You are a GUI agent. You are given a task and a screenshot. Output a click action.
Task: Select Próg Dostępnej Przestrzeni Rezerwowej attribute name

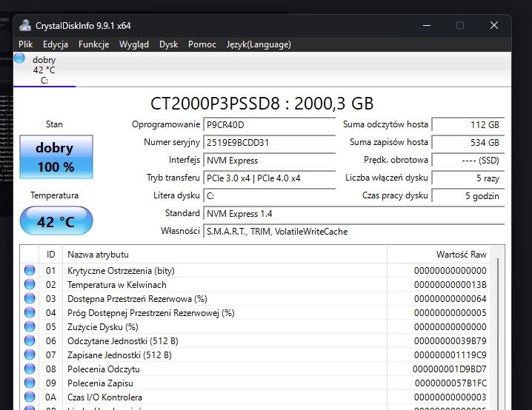[x=151, y=313]
